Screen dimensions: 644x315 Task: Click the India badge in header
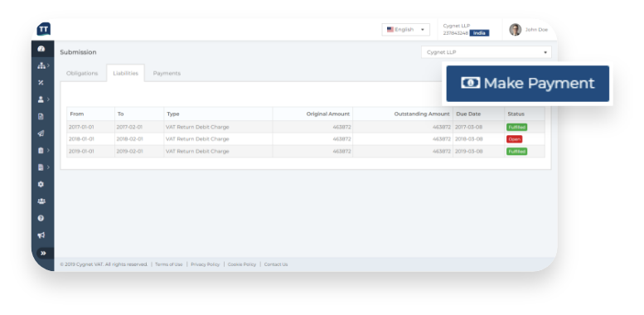pyautogui.click(x=479, y=33)
